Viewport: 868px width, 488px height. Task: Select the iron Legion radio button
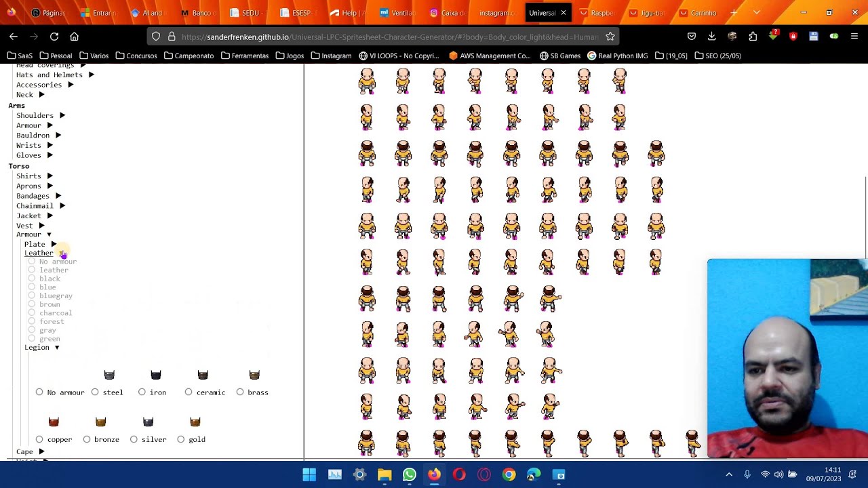[142, 392]
